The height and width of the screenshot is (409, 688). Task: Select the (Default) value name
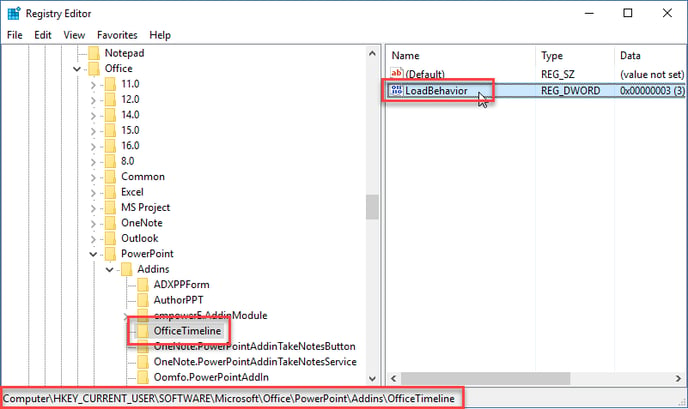425,74
